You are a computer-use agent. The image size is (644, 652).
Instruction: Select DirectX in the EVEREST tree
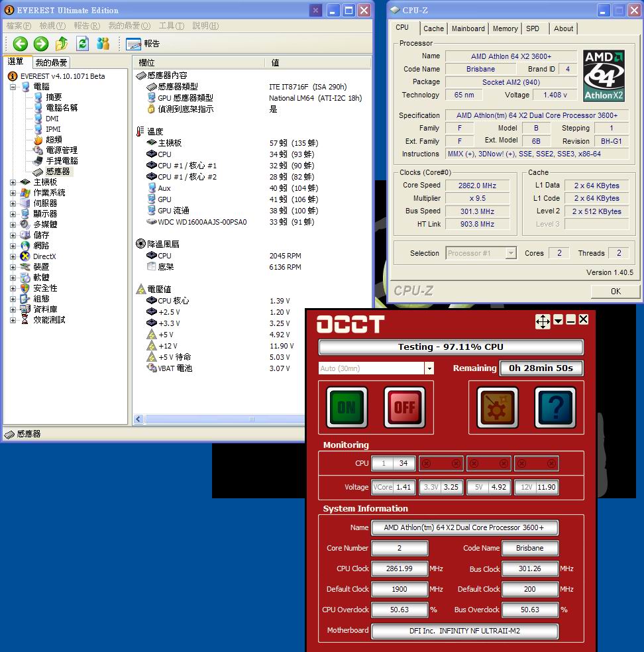tap(44, 256)
